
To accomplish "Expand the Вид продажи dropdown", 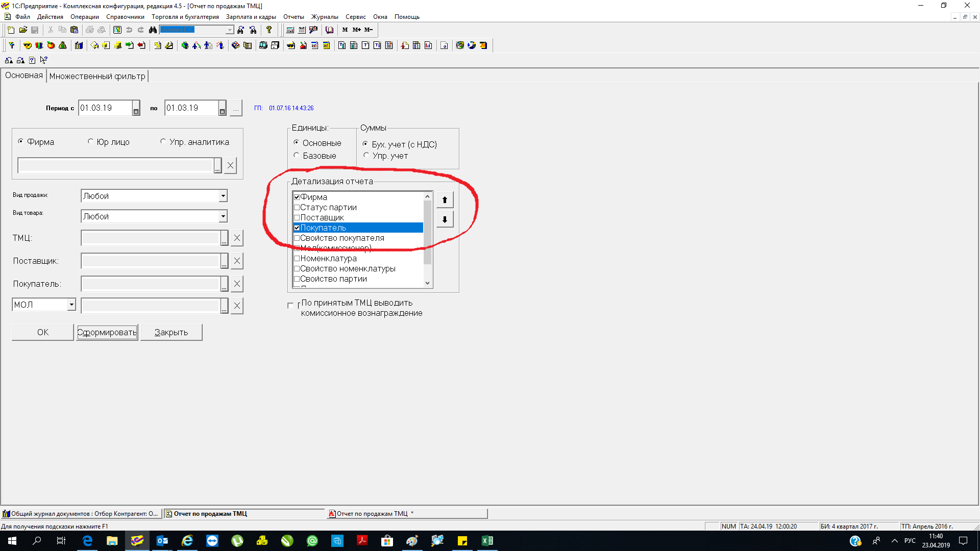I will point(223,196).
